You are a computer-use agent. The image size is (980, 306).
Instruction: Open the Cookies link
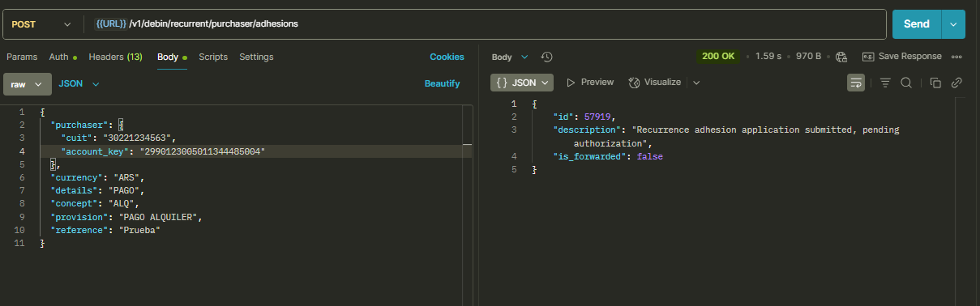coord(447,57)
